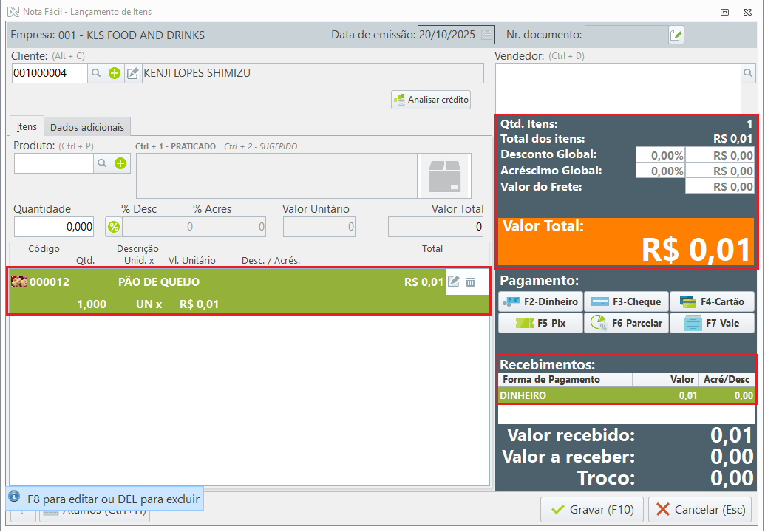Choose F7-Vale payment
765x532 pixels.
[x=713, y=324]
